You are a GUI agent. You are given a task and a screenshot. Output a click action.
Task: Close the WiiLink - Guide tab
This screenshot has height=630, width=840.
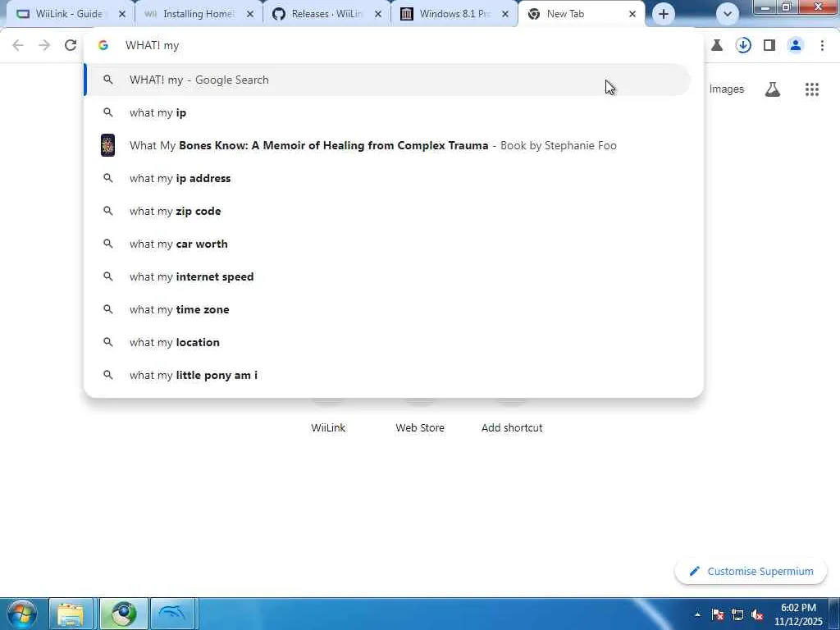121,15
